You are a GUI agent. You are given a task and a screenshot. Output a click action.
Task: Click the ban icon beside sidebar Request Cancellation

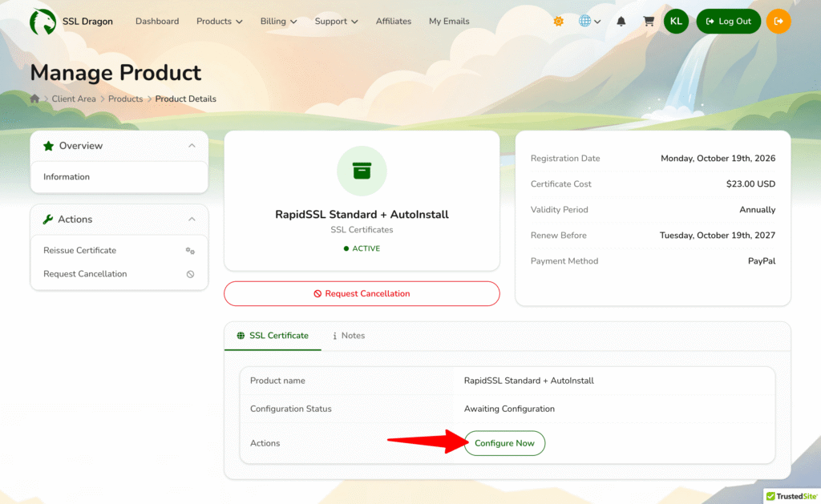point(190,274)
